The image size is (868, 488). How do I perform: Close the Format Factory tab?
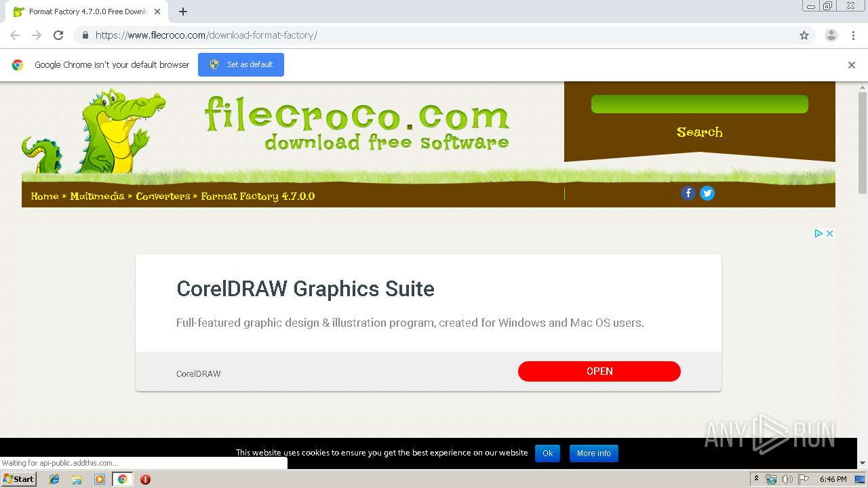click(157, 12)
